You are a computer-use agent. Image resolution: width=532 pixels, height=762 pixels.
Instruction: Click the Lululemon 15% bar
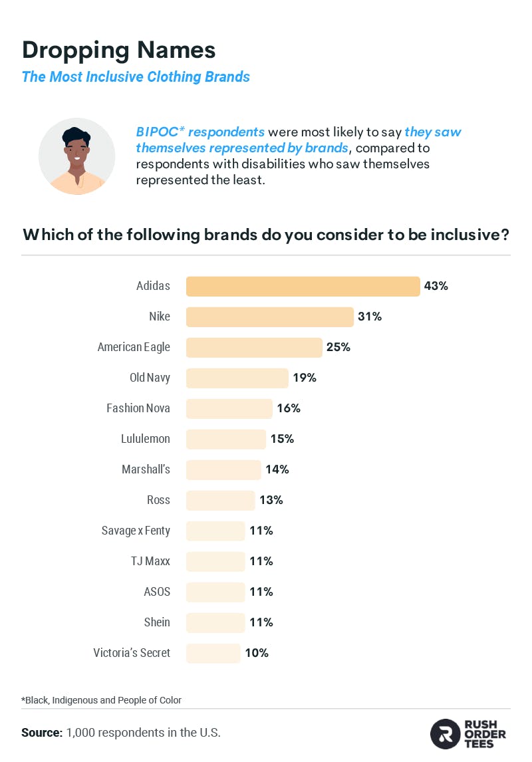226,440
